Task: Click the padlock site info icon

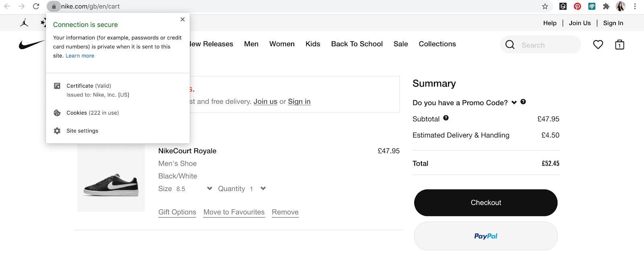Action: pos(54,6)
